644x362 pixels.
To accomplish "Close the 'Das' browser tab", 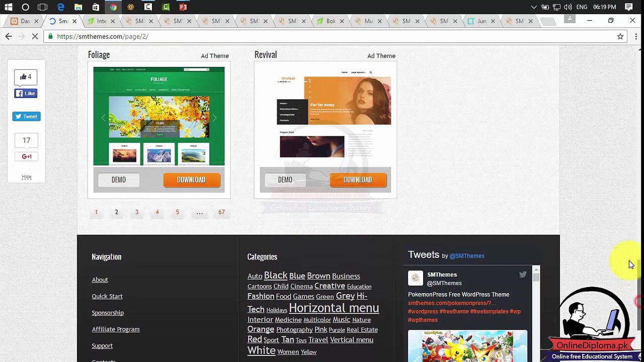I will click(x=36, y=21).
